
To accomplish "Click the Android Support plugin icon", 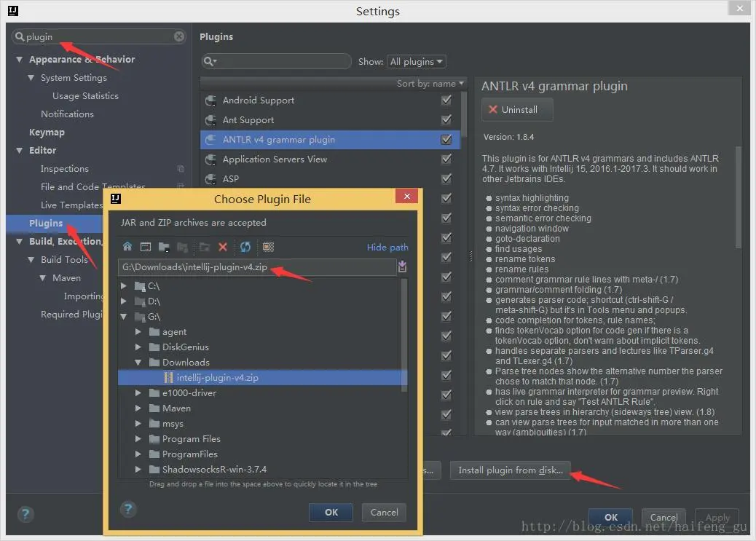I will [x=210, y=100].
